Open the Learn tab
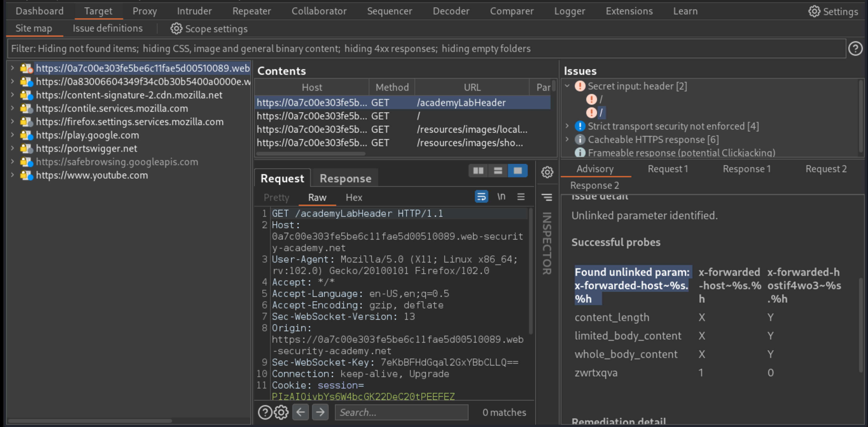 [685, 11]
